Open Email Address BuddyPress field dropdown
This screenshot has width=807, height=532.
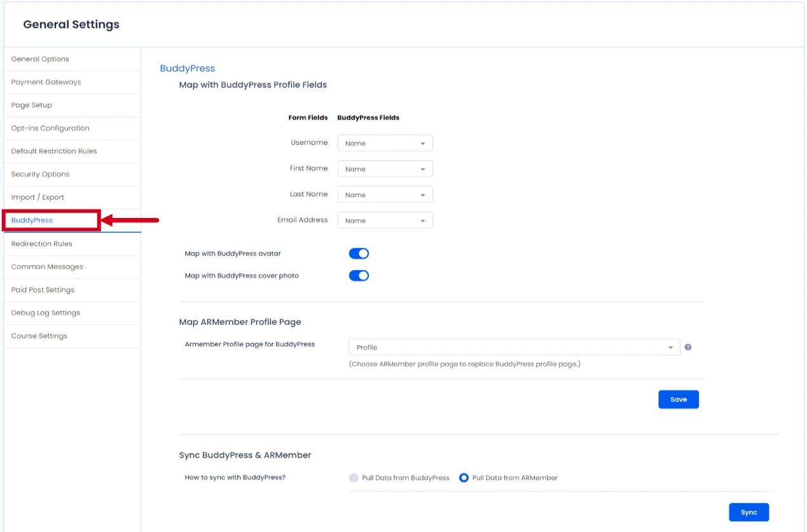pos(385,221)
